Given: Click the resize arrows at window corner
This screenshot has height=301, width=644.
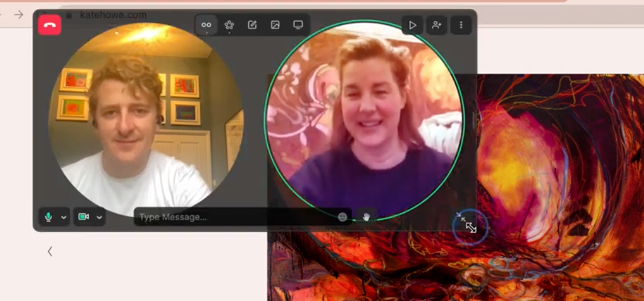Looking at the screenshot, I should pyautogui.click(x=470, y=227).
